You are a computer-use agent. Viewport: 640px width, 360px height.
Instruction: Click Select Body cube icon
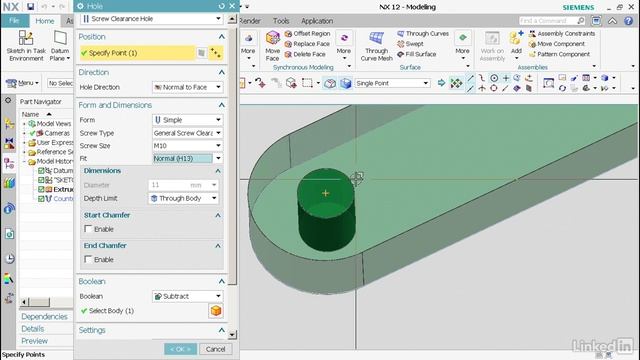click(x=216, y=311)
